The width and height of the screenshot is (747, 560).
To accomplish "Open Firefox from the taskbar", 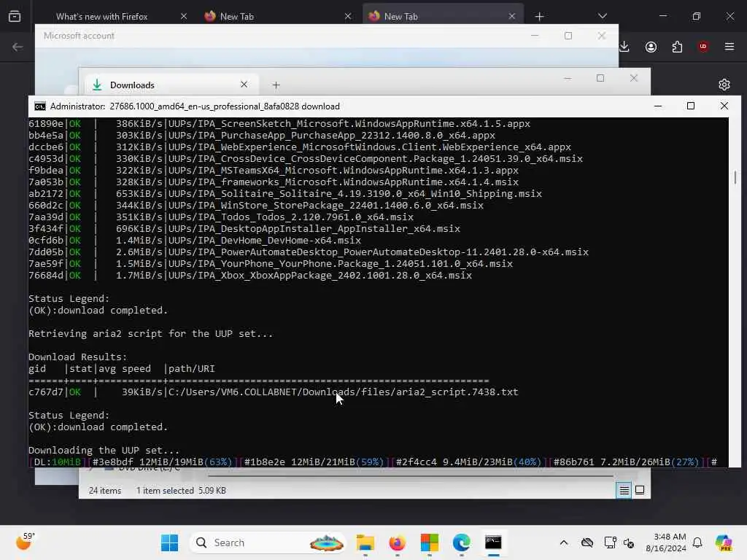I will (398, 542).
